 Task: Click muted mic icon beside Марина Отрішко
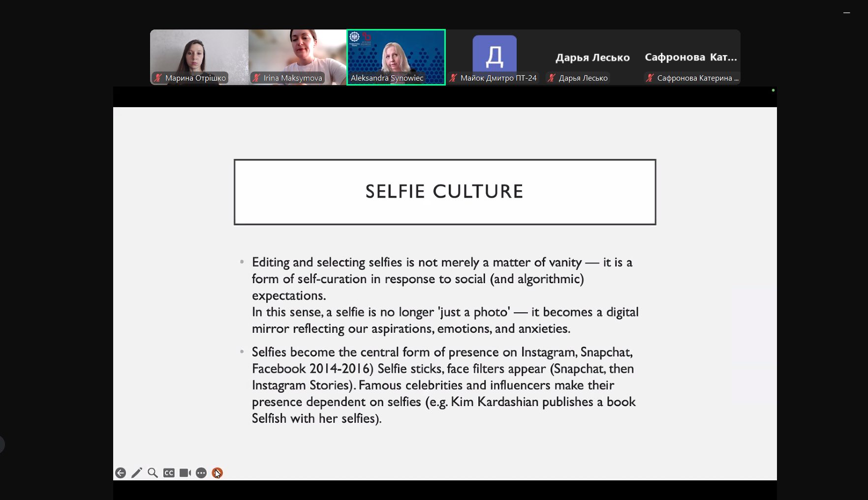158,78
